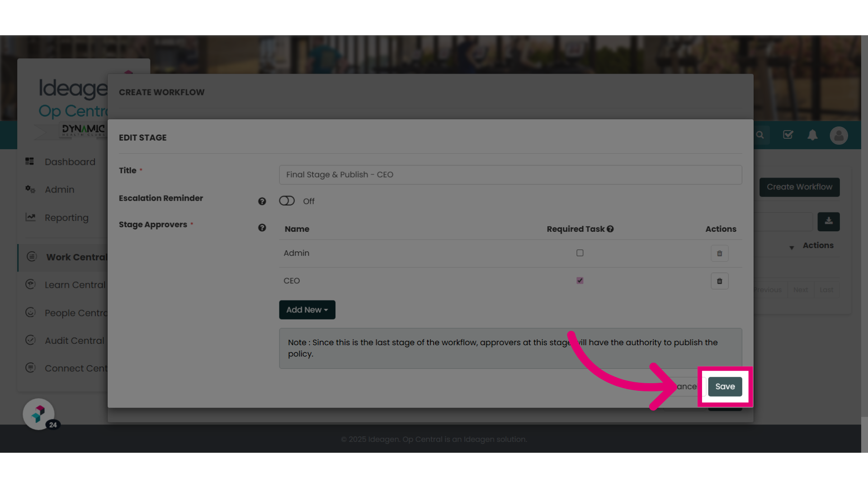
Task: Click the Actions column sort arrow
Action: pyautogui.click(x=791, y=248)
